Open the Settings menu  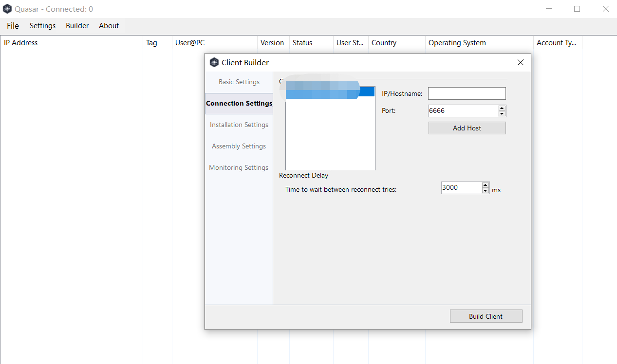point(42,26)
